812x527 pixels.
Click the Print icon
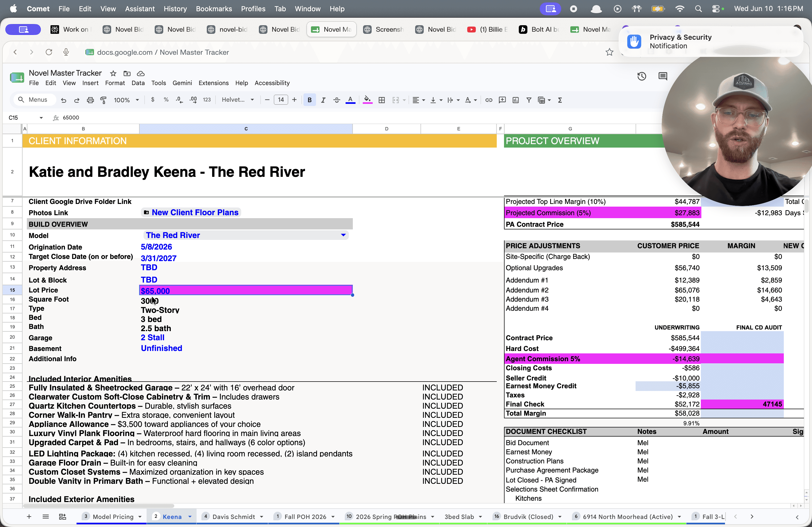pos(90,100)
